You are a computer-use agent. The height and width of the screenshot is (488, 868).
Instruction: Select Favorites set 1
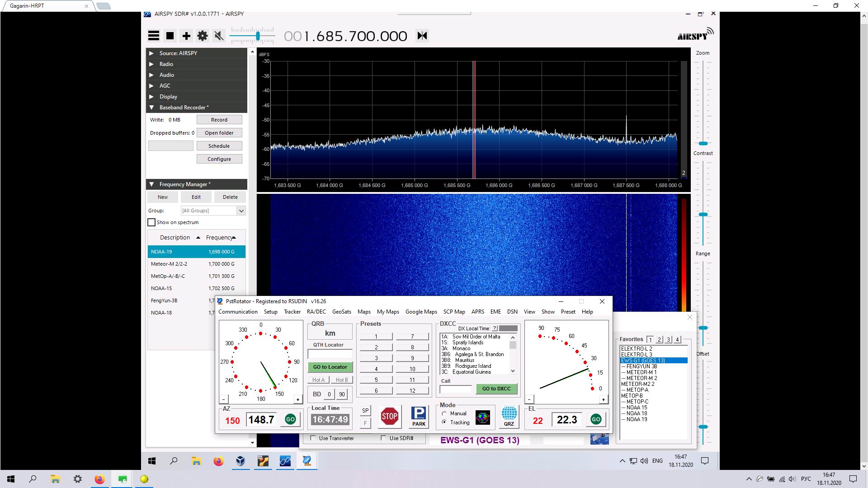click(650, 339)
